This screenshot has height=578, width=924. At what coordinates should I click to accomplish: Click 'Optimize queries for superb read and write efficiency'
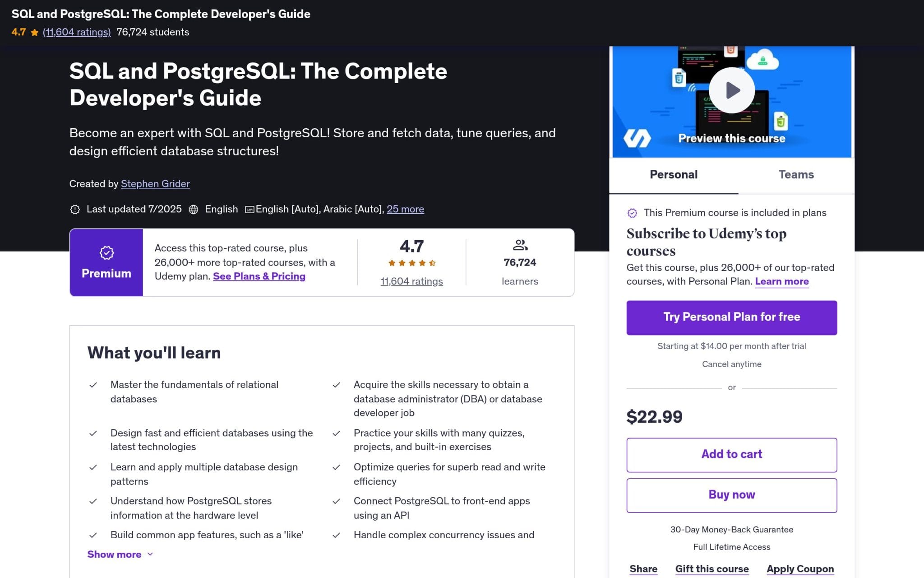[449, 474]
